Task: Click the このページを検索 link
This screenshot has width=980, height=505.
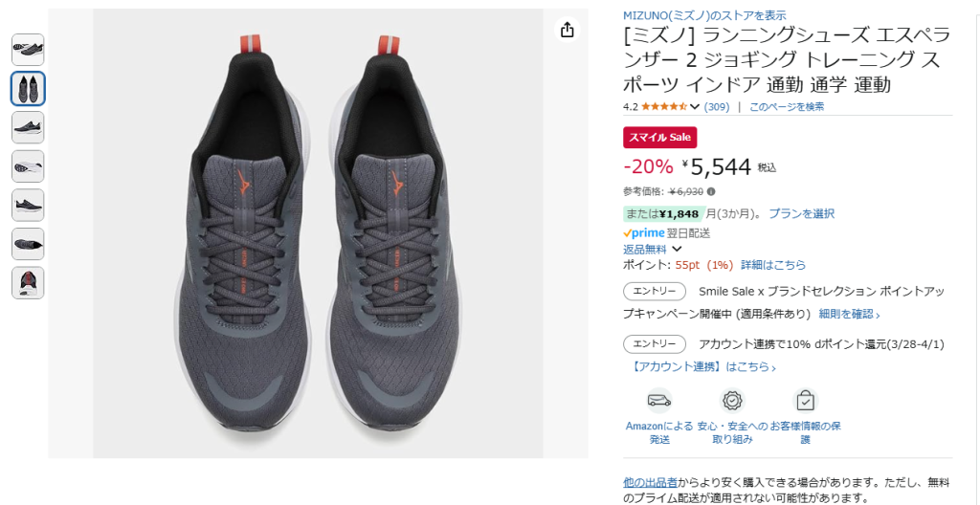Action: [x=787, y=107]
